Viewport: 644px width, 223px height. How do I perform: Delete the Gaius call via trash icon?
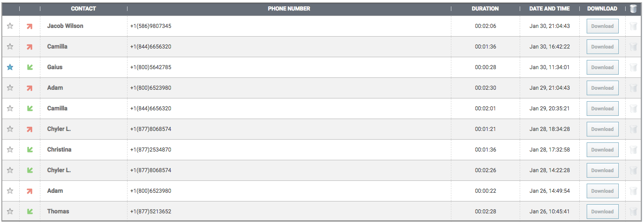point(633,67)
